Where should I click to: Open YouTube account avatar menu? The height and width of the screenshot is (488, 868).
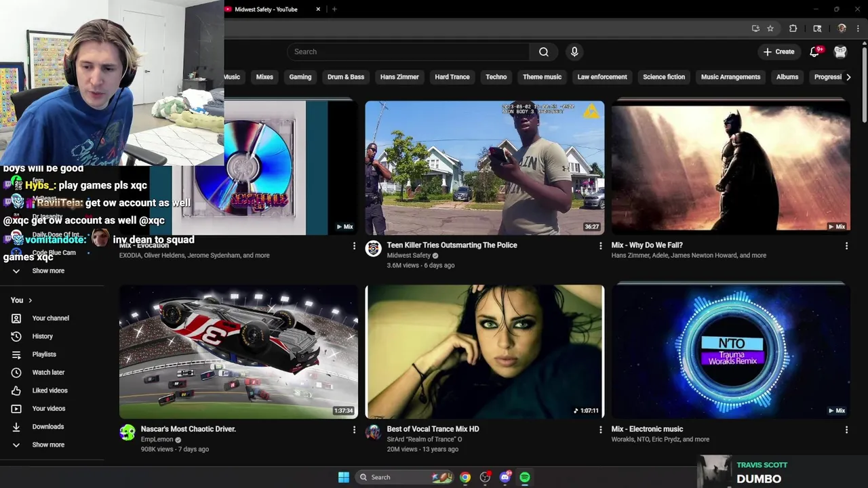(840, 52)
